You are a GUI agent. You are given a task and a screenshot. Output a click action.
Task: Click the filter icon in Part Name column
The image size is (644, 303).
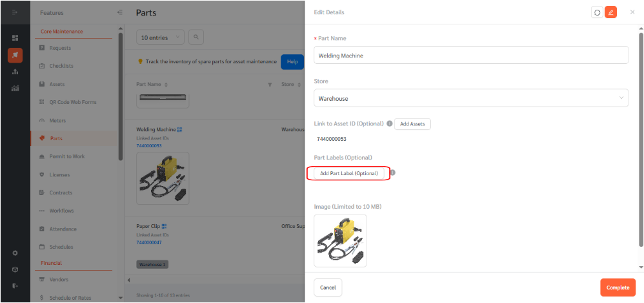click(270, 85)
